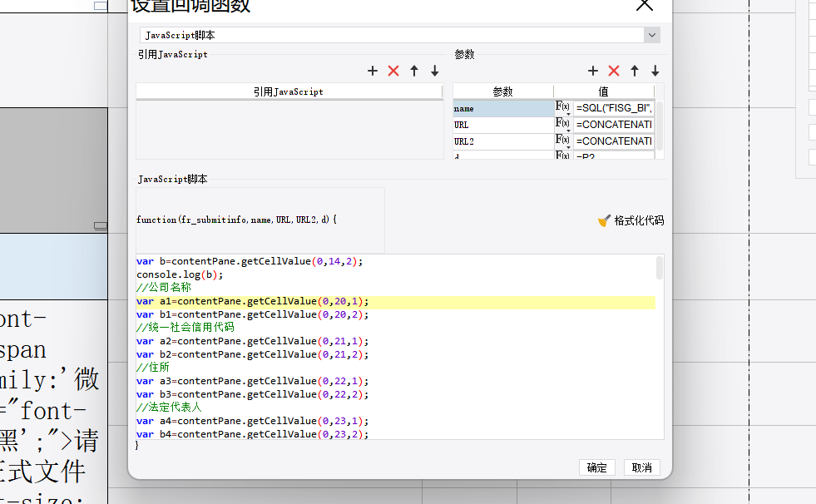Open the JavaScript脚本 type dropdown
The height and width of the screenshot is (504, 816).
pos(651,35)
